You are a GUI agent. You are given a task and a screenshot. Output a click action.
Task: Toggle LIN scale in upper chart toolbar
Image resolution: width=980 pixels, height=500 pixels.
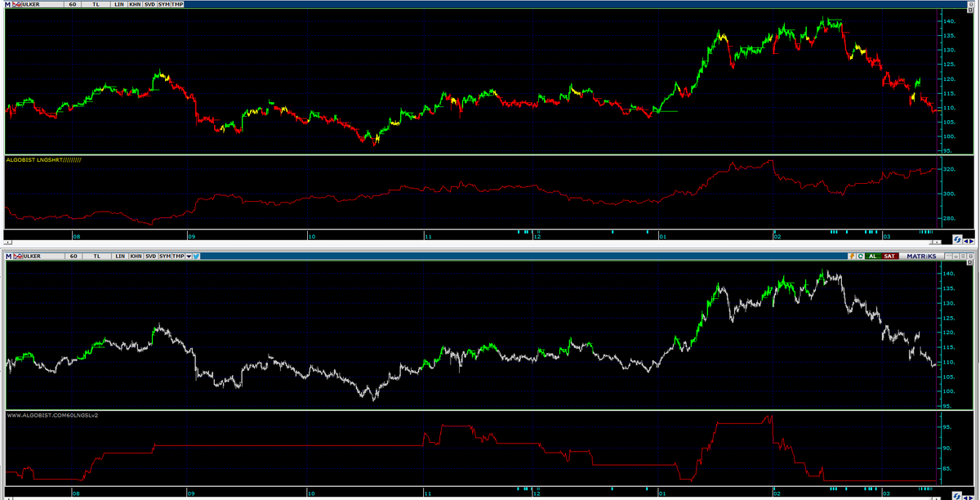click(119, 4)
